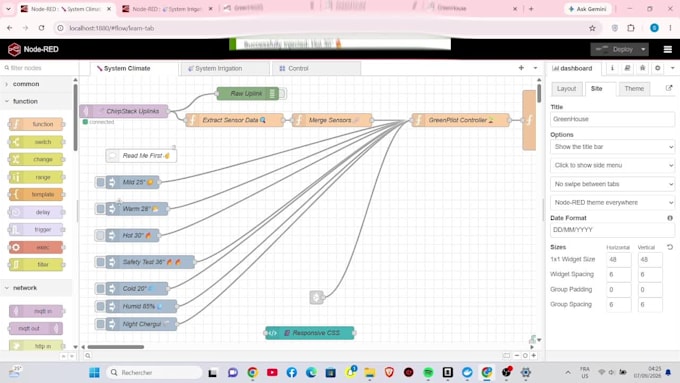Collapse the network palette category

(25, 288)
